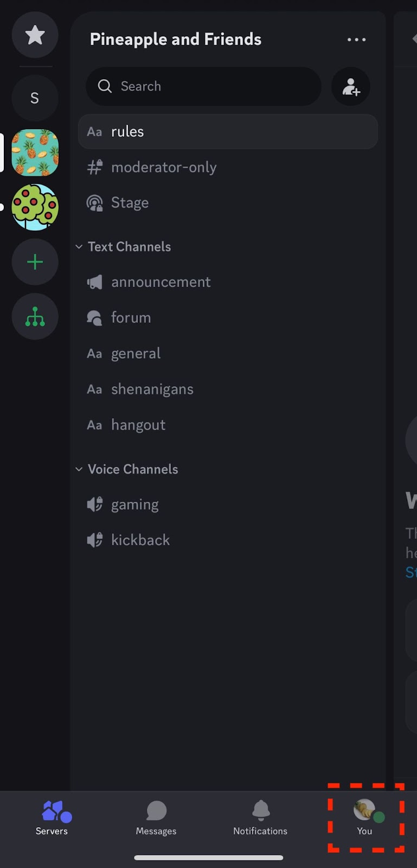This screenshot has width=417, height=868.
Task: Collapse the Text Channels category
Action: click(79, 247)
